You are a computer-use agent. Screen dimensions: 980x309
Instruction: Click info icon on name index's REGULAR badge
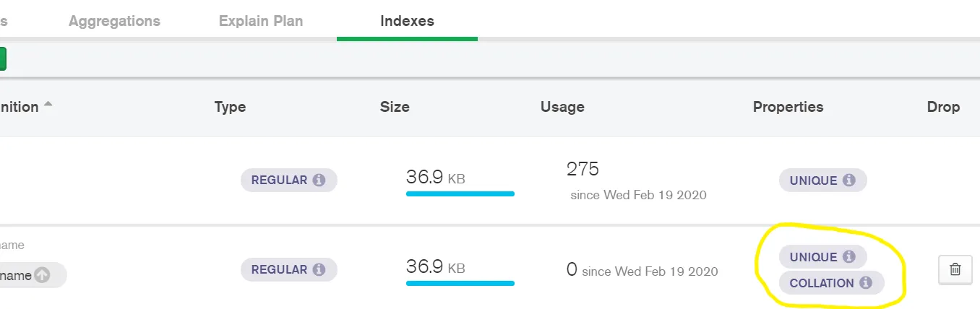319,270
